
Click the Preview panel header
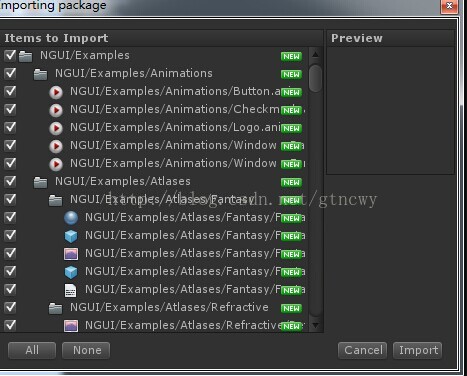[x=357, y=38]
